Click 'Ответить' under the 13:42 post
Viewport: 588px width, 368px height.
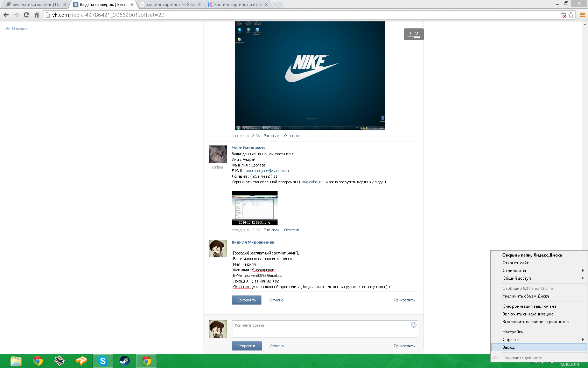292,230
